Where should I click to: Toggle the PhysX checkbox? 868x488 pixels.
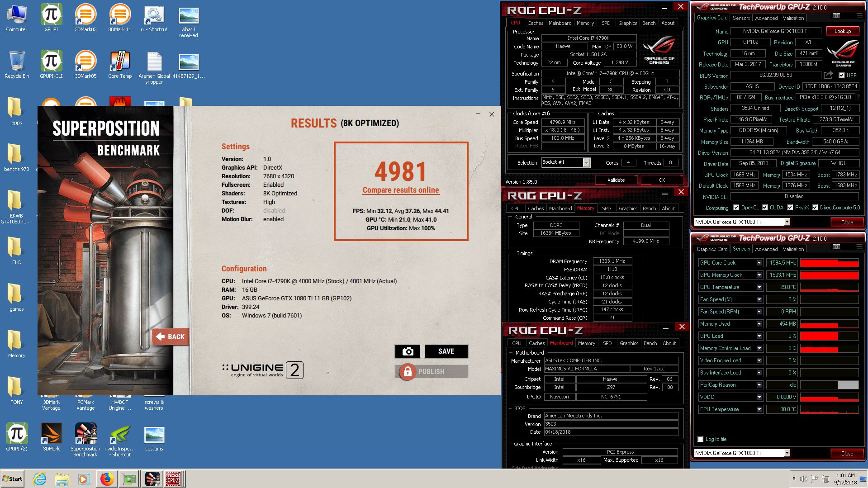coord(790,208)
